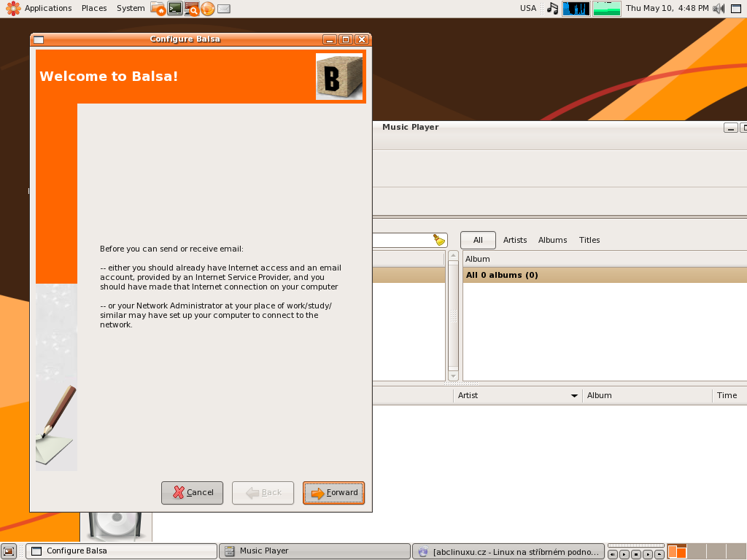
Task: Click the Ubuntu flower logo icon
Action: tap(13, 8)
